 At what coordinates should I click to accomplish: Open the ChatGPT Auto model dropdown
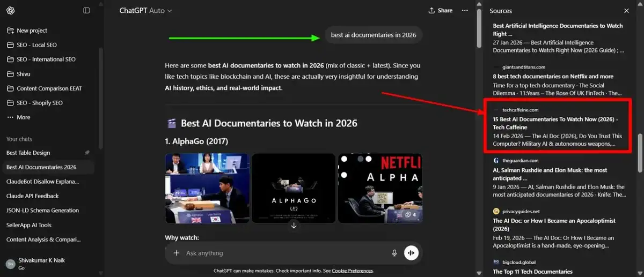(145, 11)
